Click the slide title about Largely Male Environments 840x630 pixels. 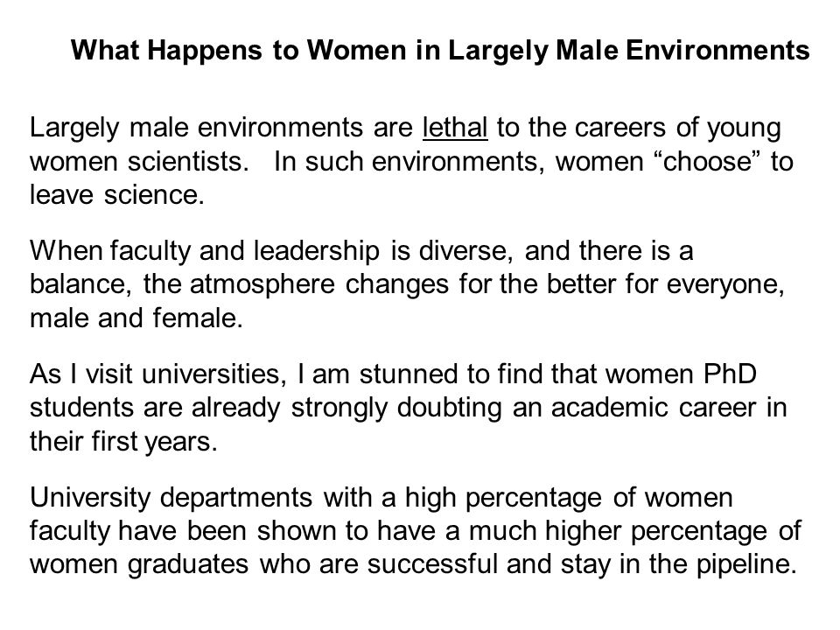click(x=440, y=51)
